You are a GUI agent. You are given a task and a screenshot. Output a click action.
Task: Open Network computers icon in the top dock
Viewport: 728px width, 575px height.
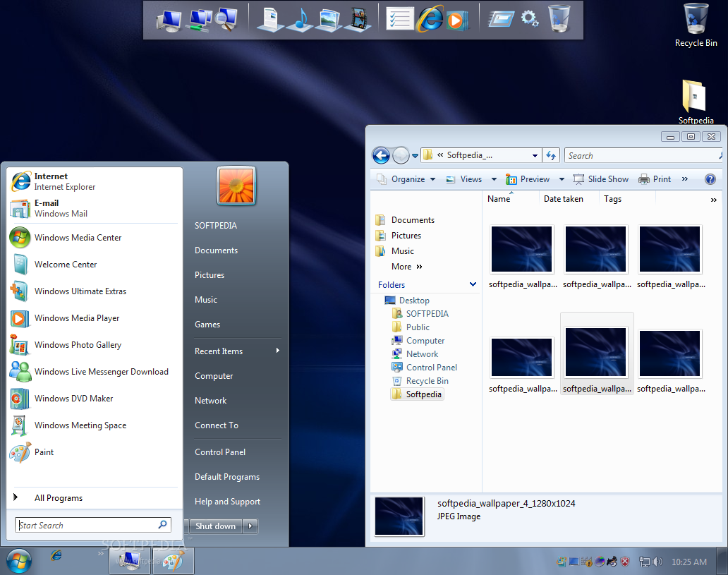(x=199, y=20)
